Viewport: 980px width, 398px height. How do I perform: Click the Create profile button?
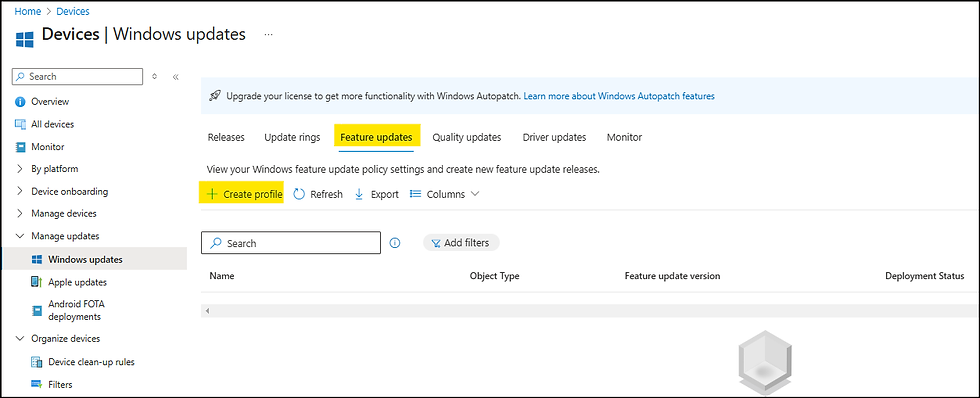click(241, 194)
